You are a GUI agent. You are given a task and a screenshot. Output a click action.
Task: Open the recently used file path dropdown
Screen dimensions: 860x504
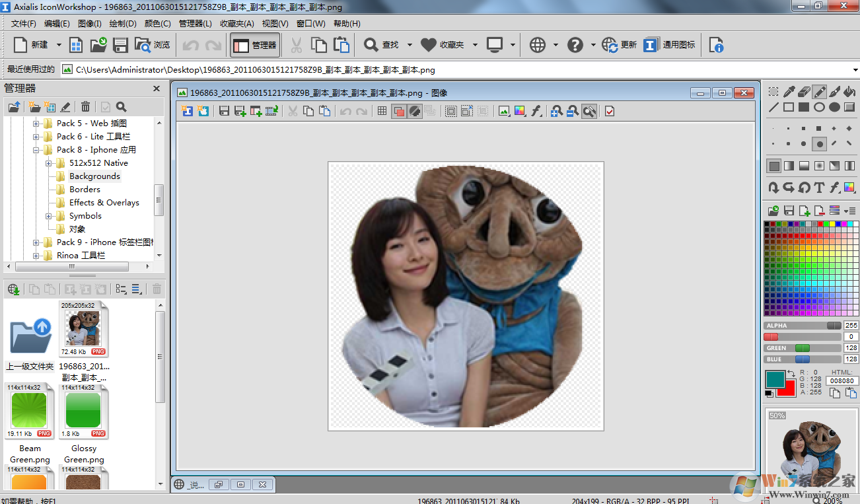coord(855,70)
